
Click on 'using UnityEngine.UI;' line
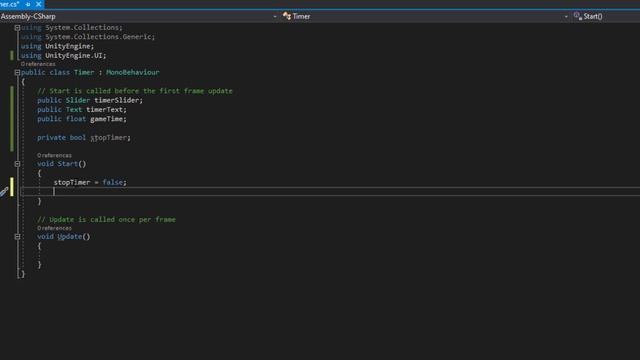tap(63, 56)
